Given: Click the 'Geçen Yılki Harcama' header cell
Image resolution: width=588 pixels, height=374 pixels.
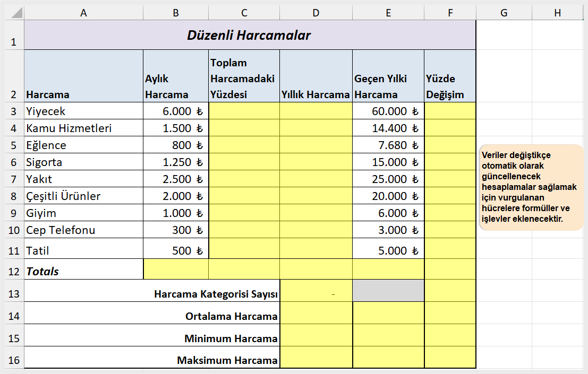Looking at the screenshot, I should coord(388,76).
